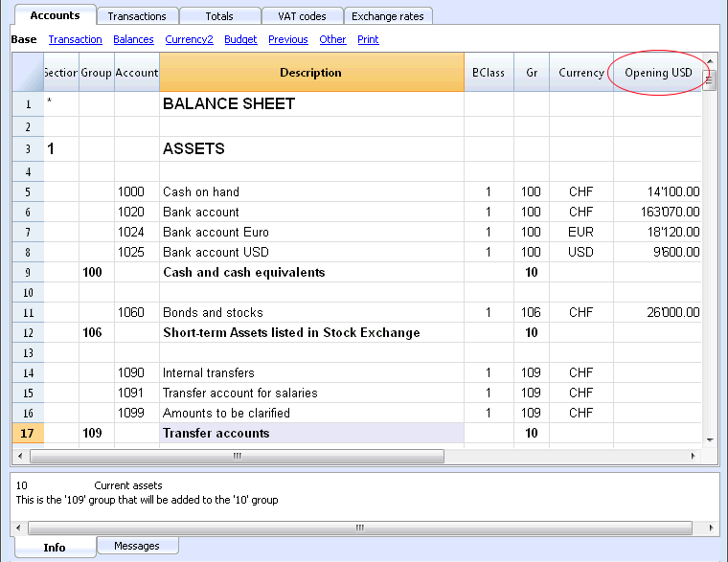Select account number 1020 cell

click(137, 213)
